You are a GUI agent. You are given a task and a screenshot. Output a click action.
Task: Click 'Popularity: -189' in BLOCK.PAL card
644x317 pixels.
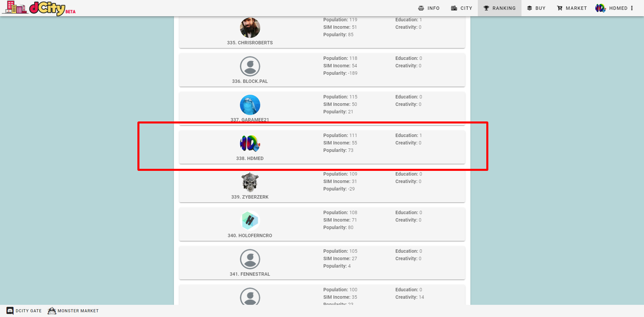pos(340,73)
